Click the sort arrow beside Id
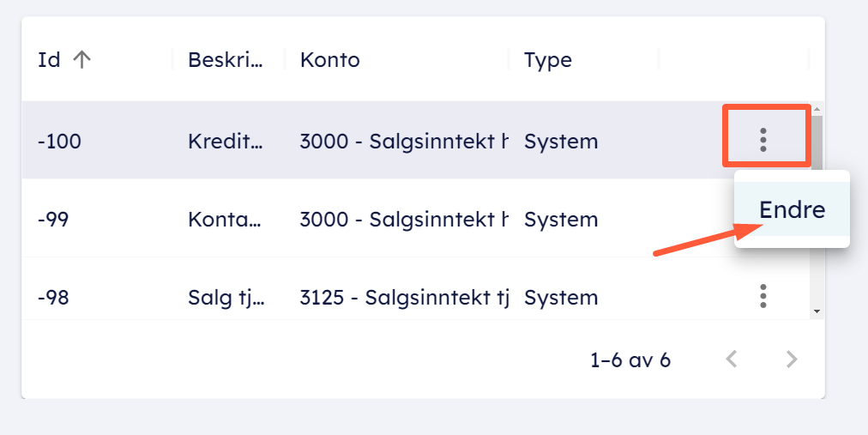The width and height of the screenshot is (868, 435). (81, 60)
